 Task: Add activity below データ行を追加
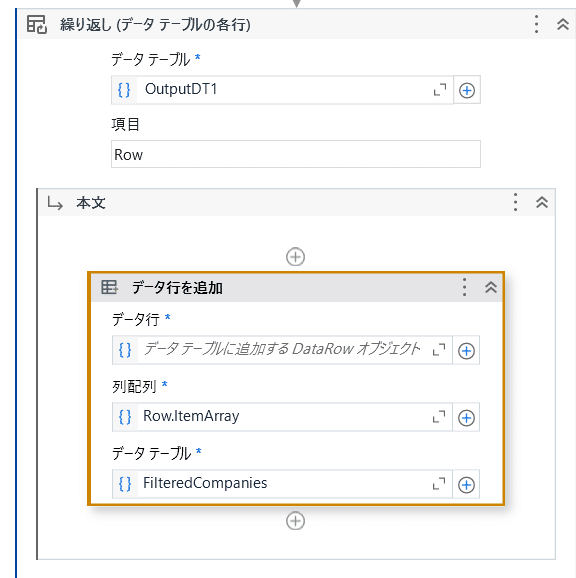tap(295, 520)
